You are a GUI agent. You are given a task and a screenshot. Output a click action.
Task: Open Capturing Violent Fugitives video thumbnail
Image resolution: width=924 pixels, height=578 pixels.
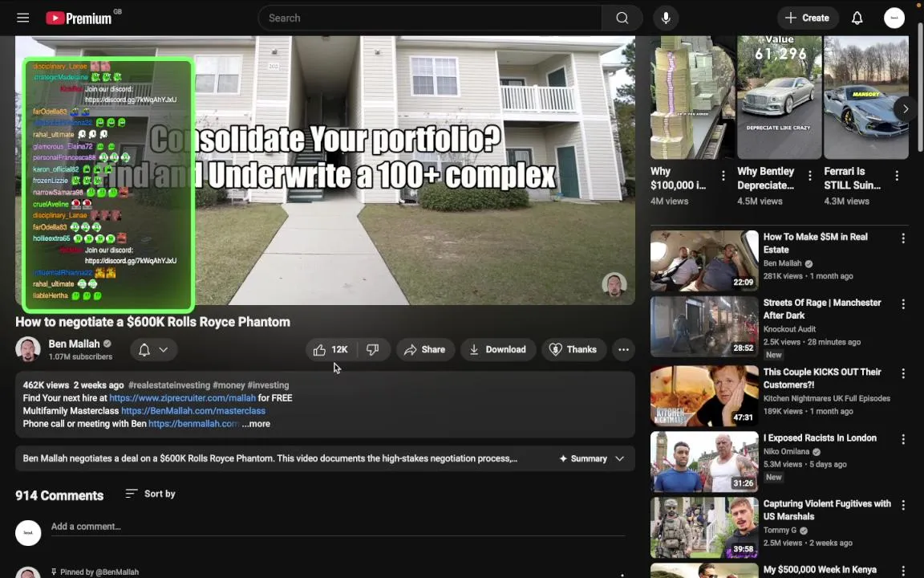tap(704, 528)
